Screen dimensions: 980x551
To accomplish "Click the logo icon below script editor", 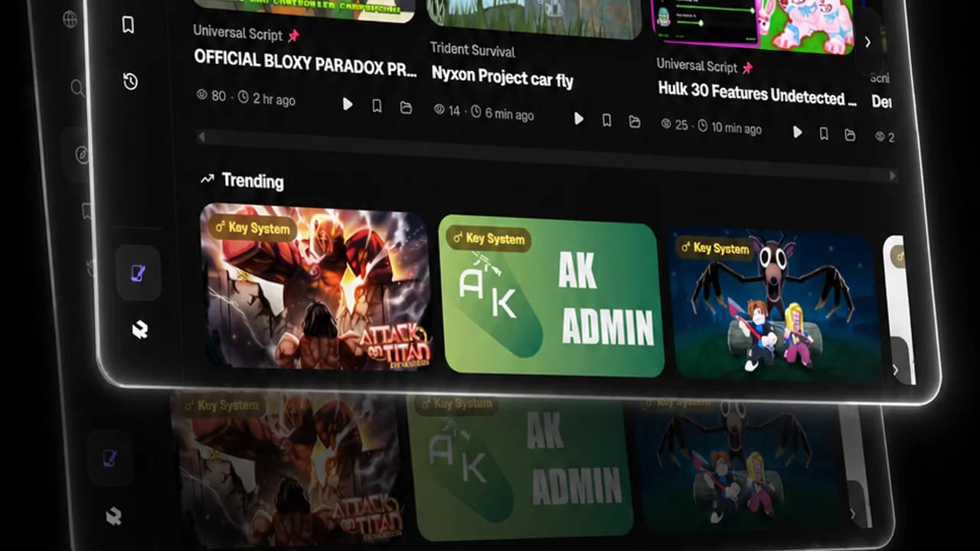I will point(139,330).
